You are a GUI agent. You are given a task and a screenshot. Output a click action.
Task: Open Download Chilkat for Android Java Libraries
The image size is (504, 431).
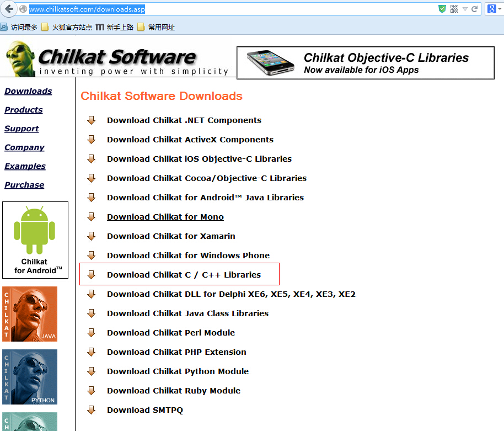point(205,198)
